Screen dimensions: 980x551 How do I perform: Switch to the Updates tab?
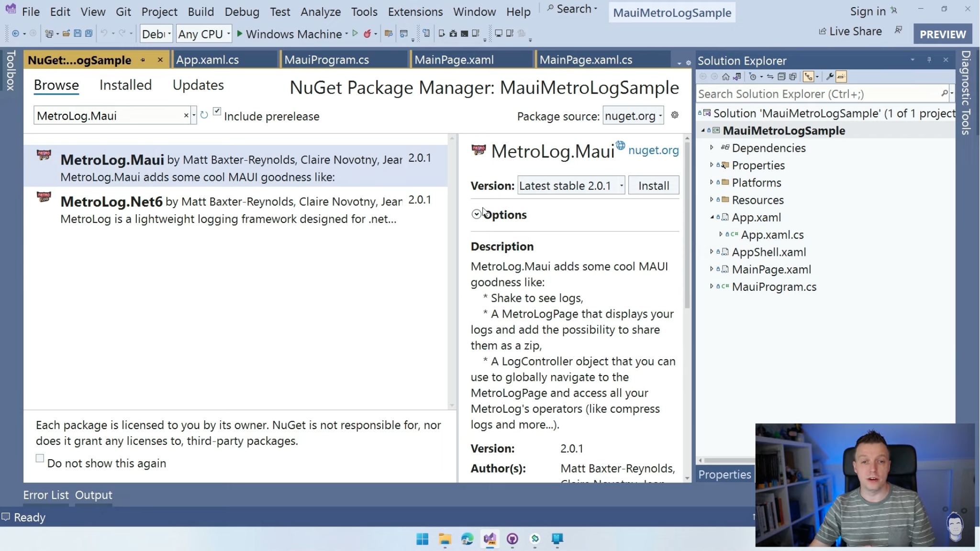pos(198,85)
